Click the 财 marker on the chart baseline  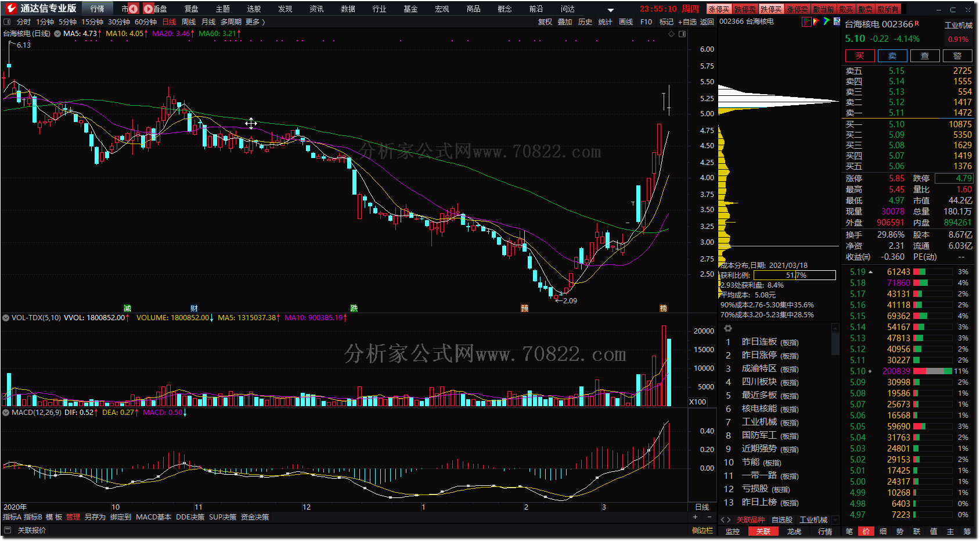tap(194, 309)
